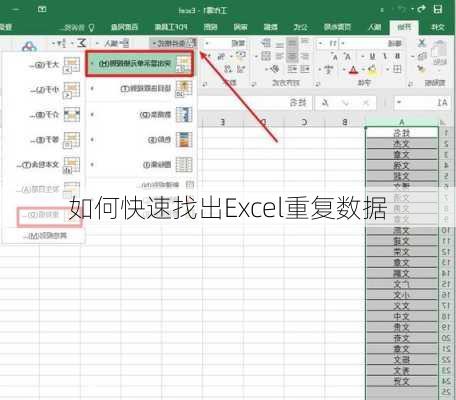456x400 pixels.
Task: Click the fx Insert Function icon
Action: pyautogui.click(x=324, y=103)
